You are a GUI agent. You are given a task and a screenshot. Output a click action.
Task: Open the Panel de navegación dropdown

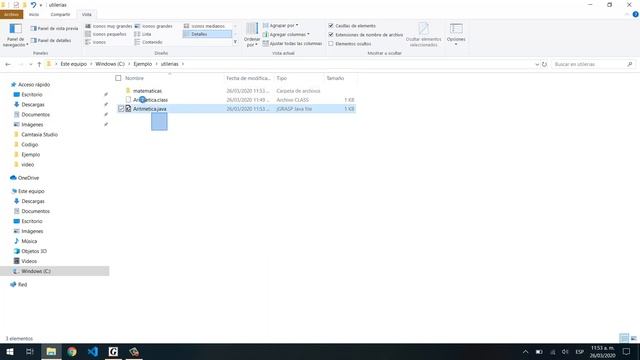[16, 35]
